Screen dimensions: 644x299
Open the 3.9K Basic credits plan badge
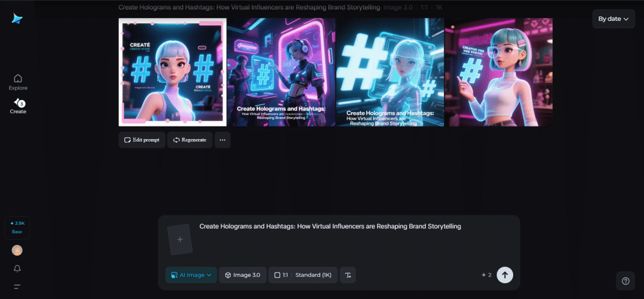tap(17, 227)
